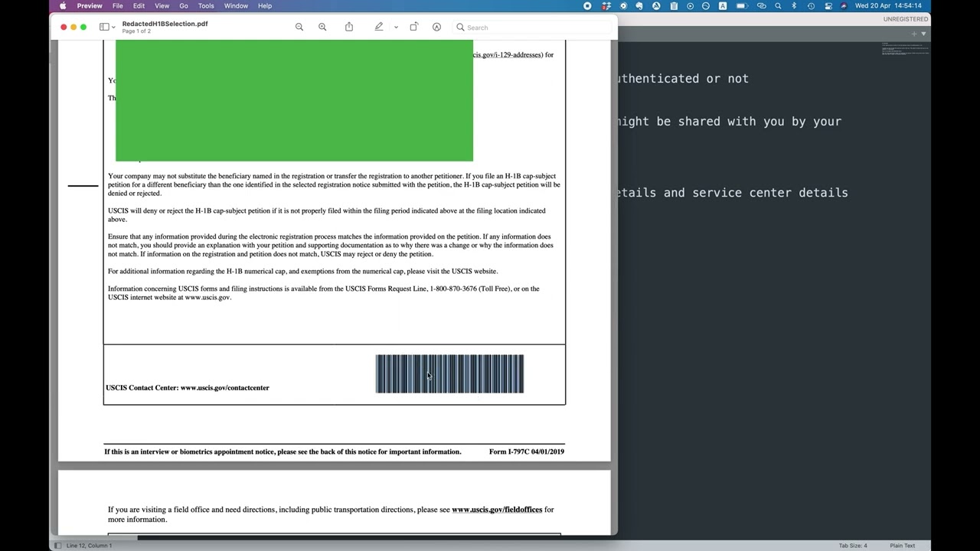
Task: Open the File menu
Action: tap(118, 5)
